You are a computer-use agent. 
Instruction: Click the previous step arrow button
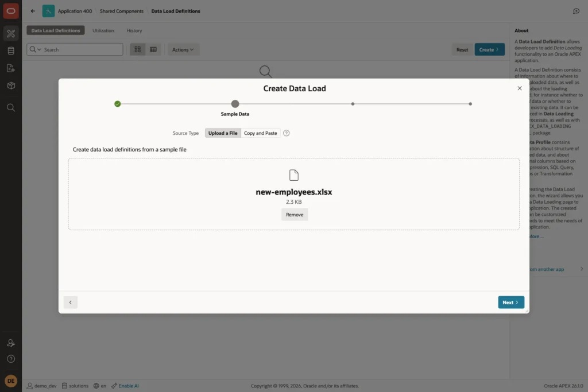71,302
